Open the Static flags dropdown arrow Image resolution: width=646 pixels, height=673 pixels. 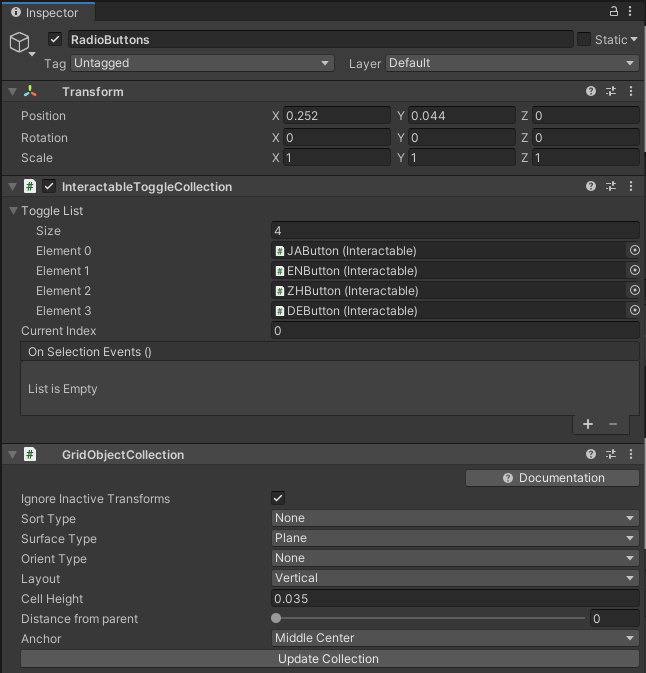point(634,39)
